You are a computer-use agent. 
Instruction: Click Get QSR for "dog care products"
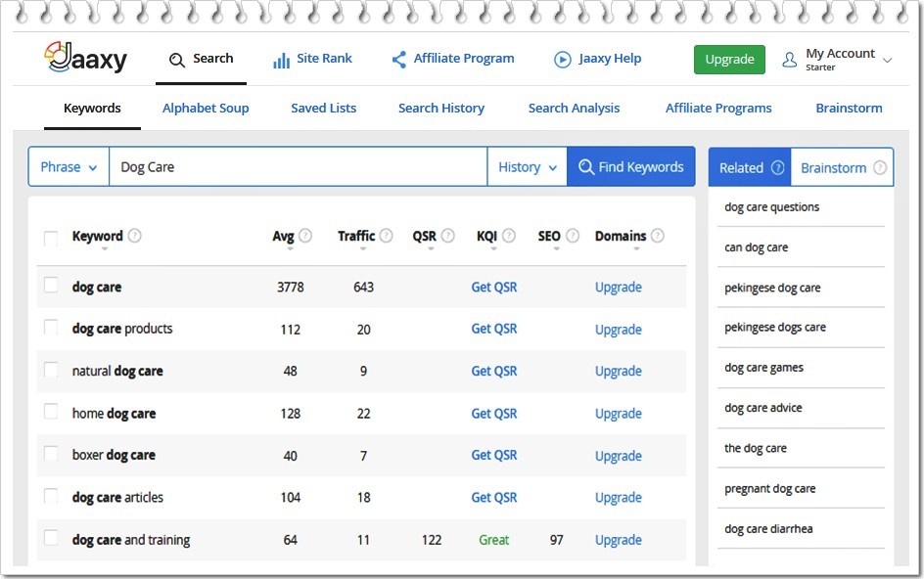click(494, 329)
